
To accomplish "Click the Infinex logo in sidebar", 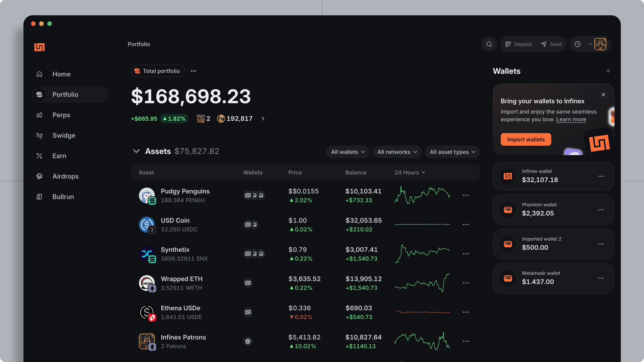I will coord(40,47).
